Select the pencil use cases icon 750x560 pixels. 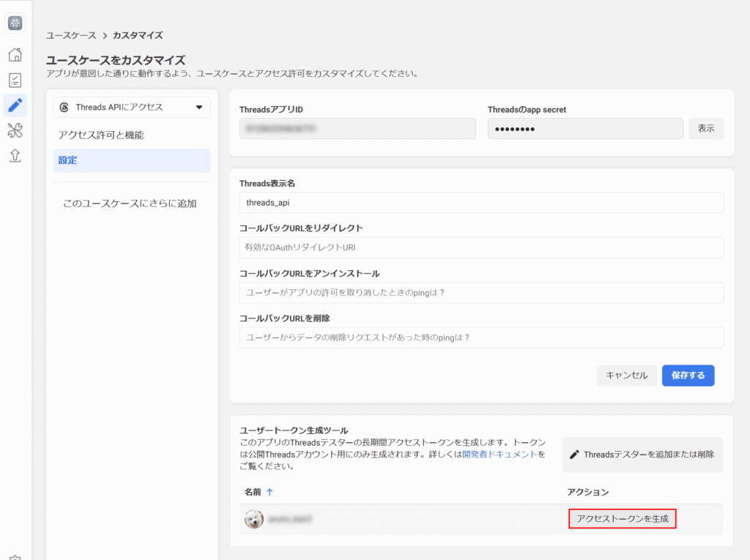tap(15, 105)
